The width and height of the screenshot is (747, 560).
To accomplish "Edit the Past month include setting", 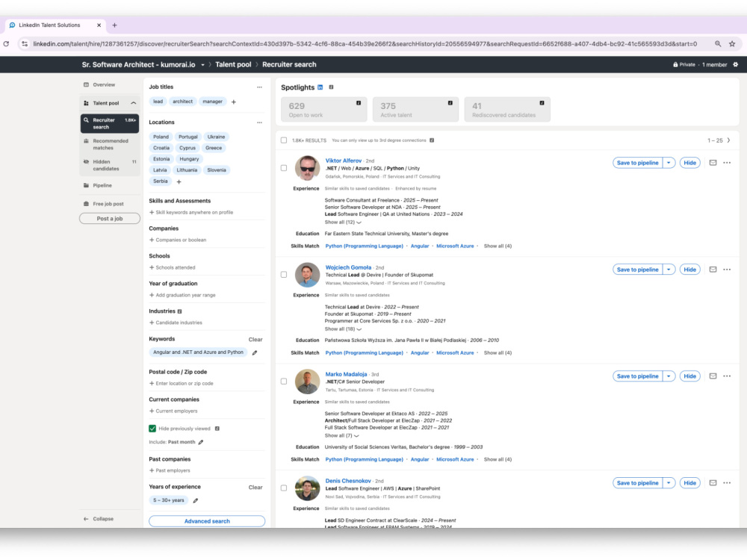I will tap(200, 442).
